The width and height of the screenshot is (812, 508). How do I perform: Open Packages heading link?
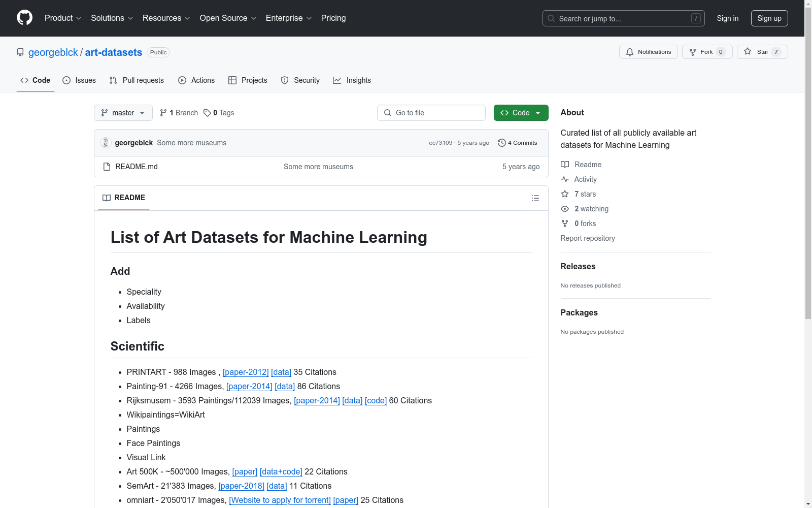pyautogui.click(x=579, y=312)
